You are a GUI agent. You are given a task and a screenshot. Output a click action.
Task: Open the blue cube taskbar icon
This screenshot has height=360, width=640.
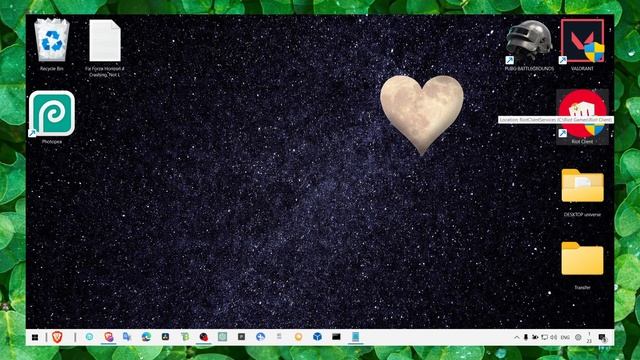click(317, 337)
